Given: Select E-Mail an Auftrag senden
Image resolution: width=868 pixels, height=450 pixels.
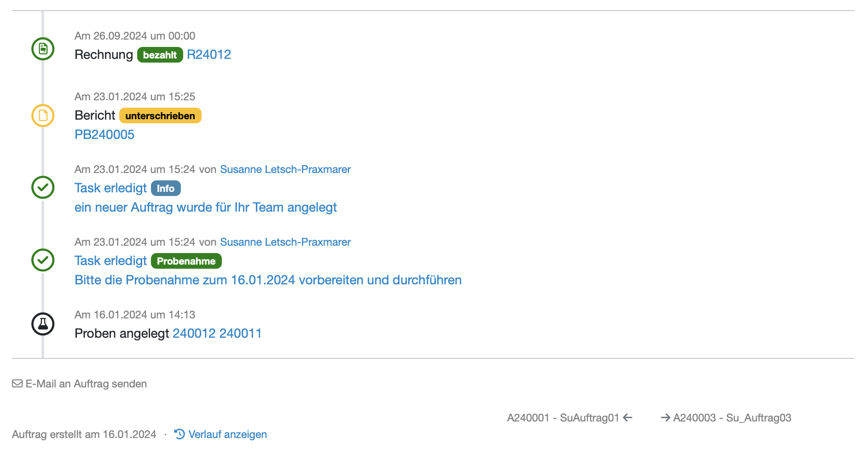Looking at the screenshot, I should coord(85,383).
